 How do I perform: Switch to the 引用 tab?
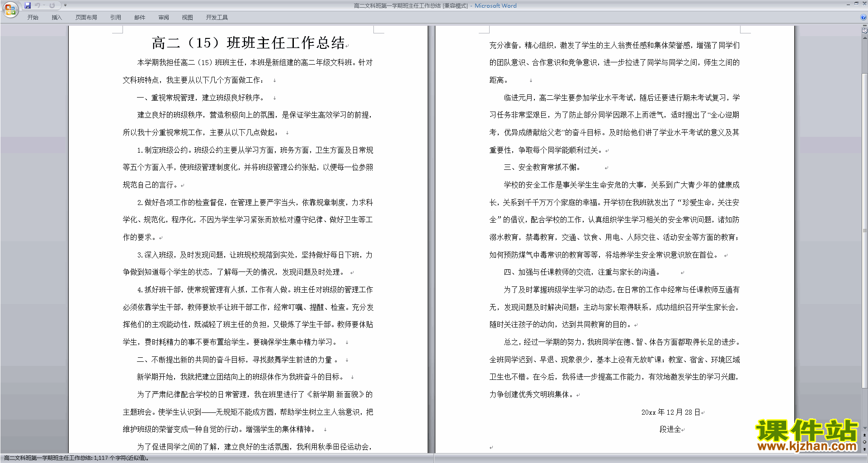point(115,17)
